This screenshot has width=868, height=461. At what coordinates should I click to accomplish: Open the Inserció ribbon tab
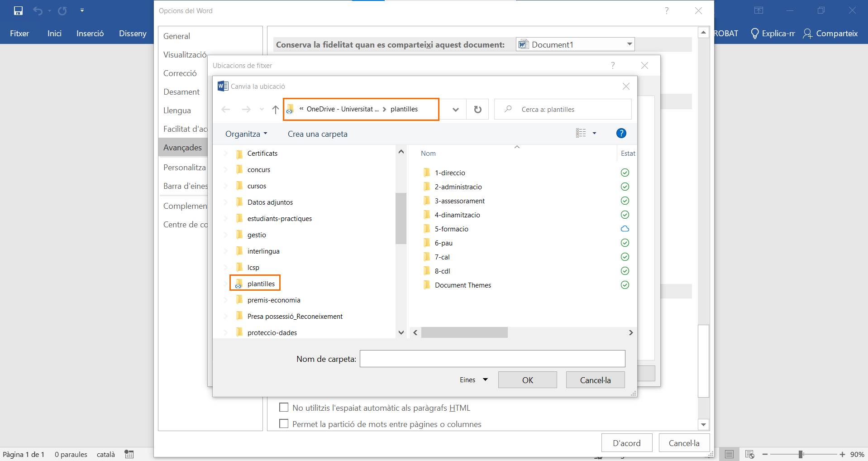pyautogui.click(x=90, y=34)
